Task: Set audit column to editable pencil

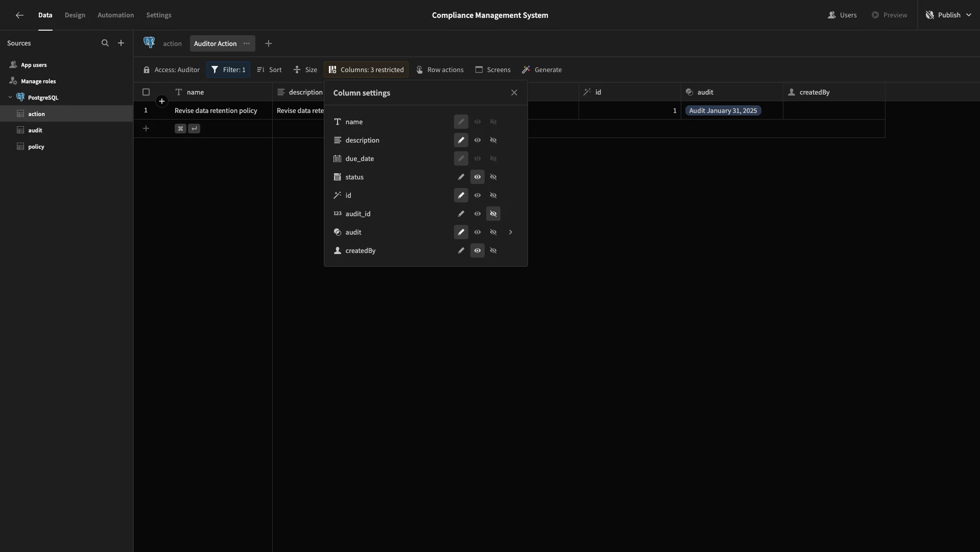Action: click(461, 232)
